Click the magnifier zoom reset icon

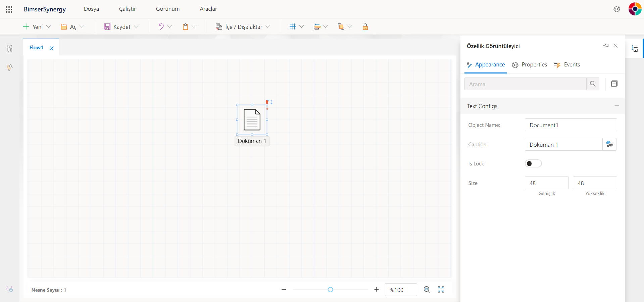click(x=427, y=290)
